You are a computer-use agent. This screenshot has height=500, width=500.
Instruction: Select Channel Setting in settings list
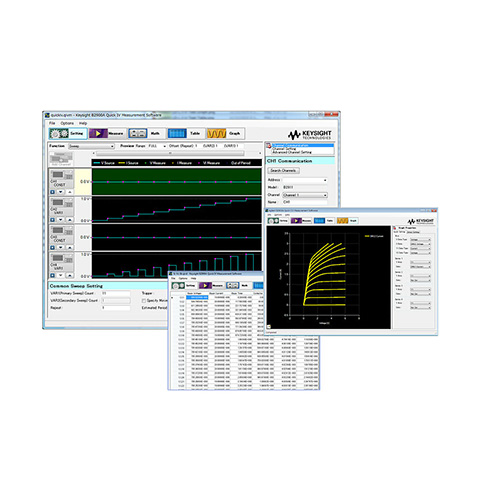tap(284, 149)
